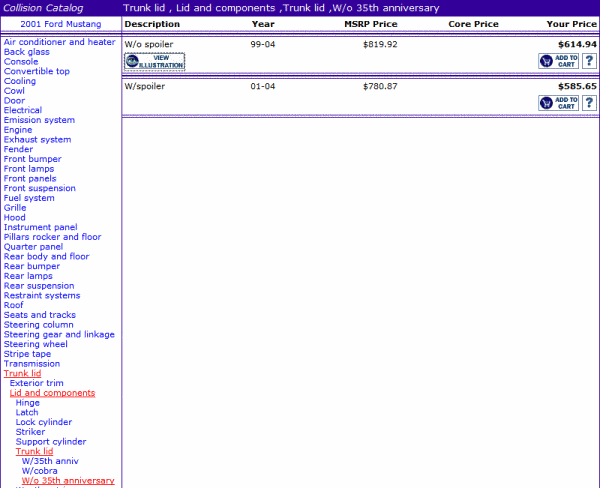Image resolution: width=600 pixels, height=488 pixels.
Task: Select Air conditioner and heater category
Action: (59, 42)
